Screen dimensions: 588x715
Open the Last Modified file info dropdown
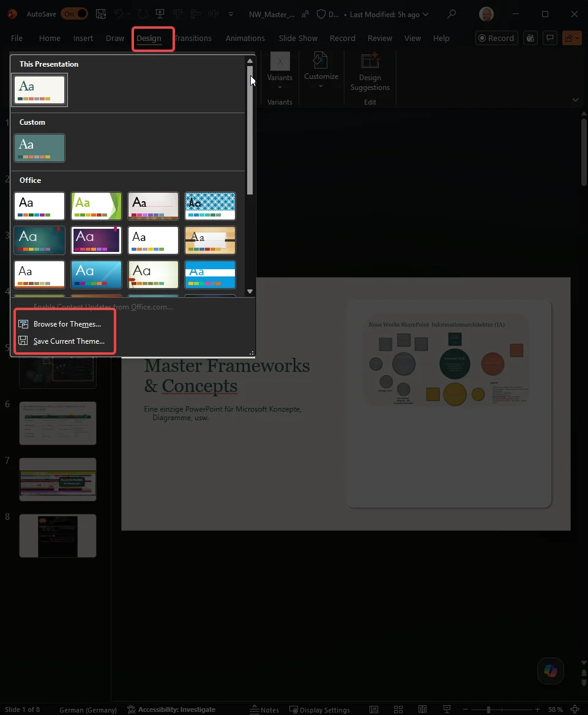coord(389,15)
